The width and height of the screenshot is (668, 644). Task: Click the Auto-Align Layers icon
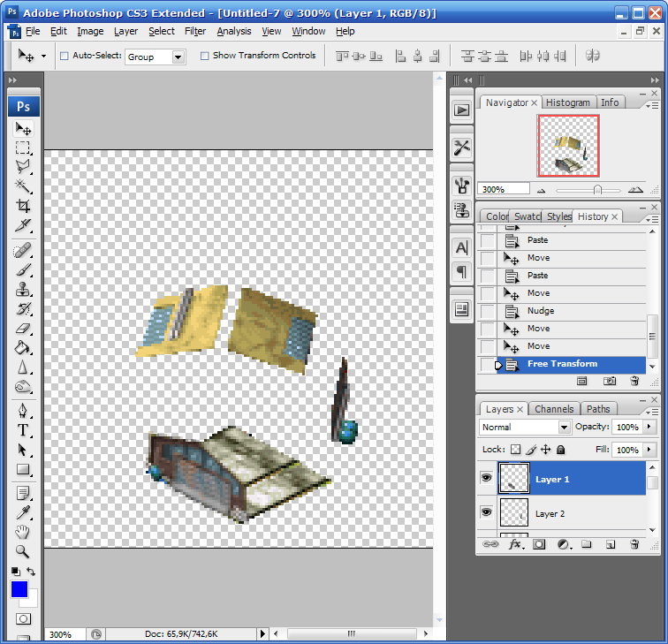click(593, 56)
